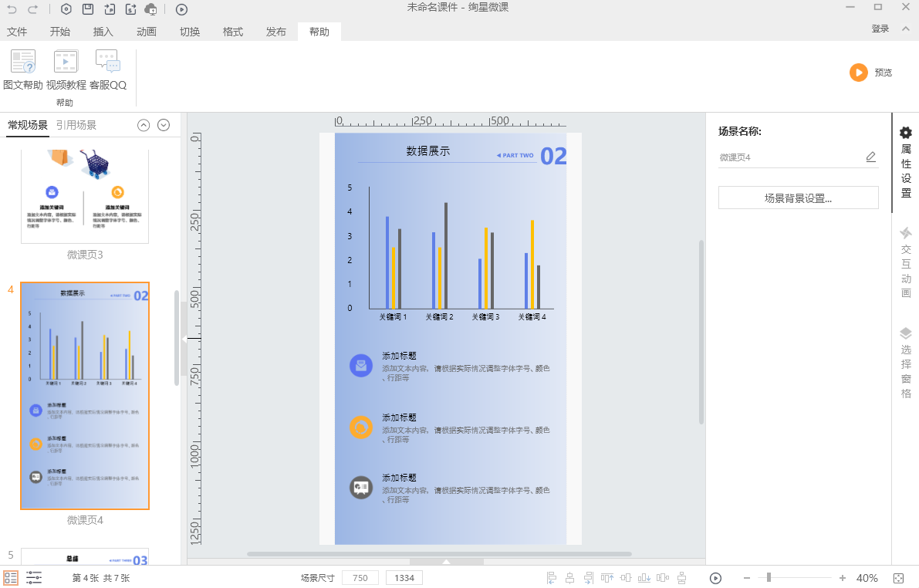
Task: Switch to 引用场景 tab
Action: (76, 125)
